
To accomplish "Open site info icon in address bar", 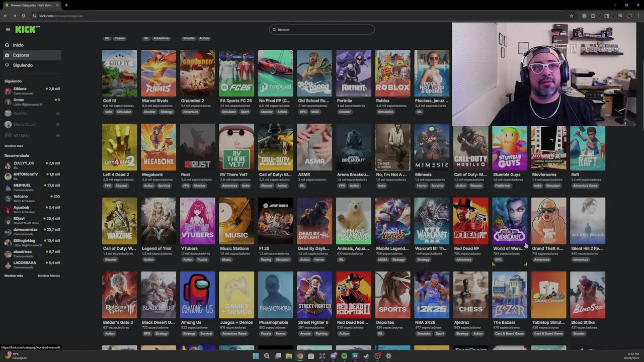I will (x=34, y=16).
